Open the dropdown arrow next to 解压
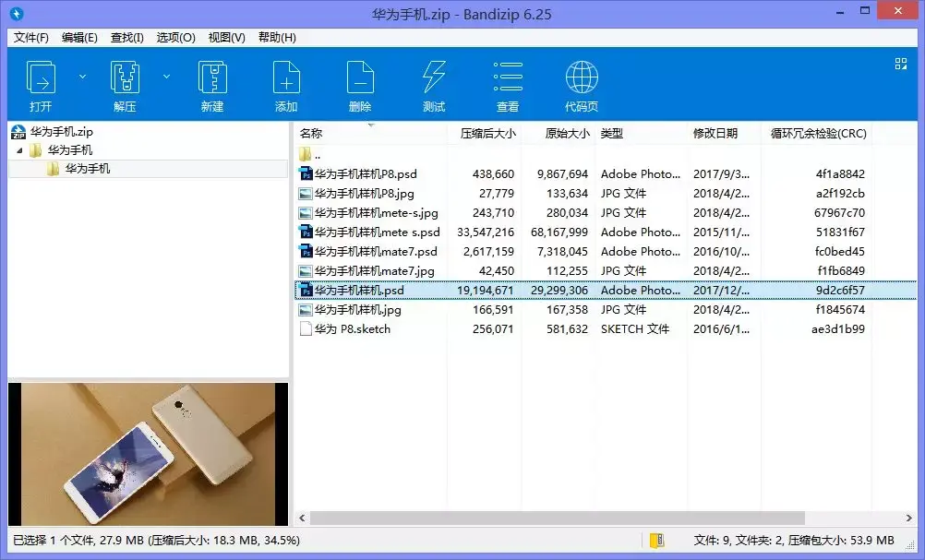This screenshot has width=925, height=560. coord(166,77)
